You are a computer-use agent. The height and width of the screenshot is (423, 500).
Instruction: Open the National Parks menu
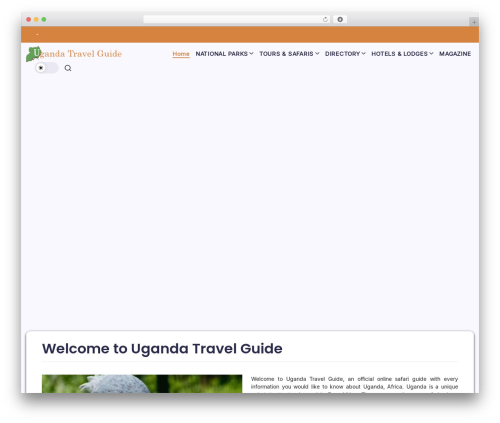click(x=222, y=54)
